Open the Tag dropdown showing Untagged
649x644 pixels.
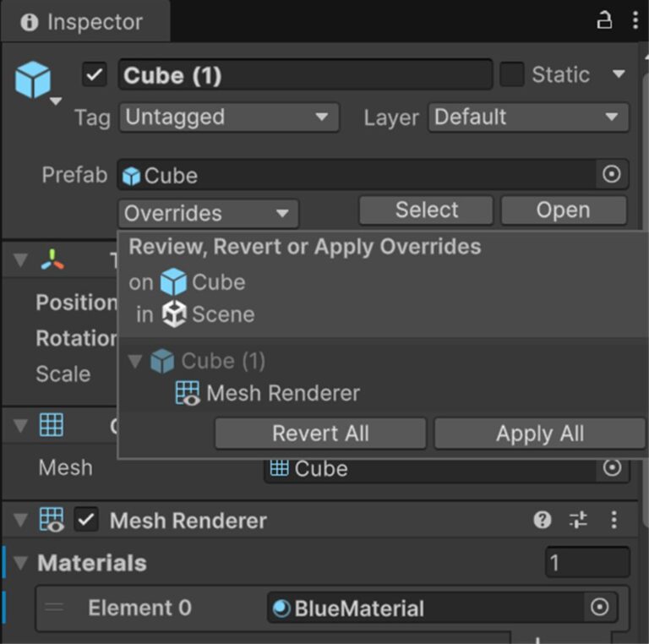click(x=229, y=117)
